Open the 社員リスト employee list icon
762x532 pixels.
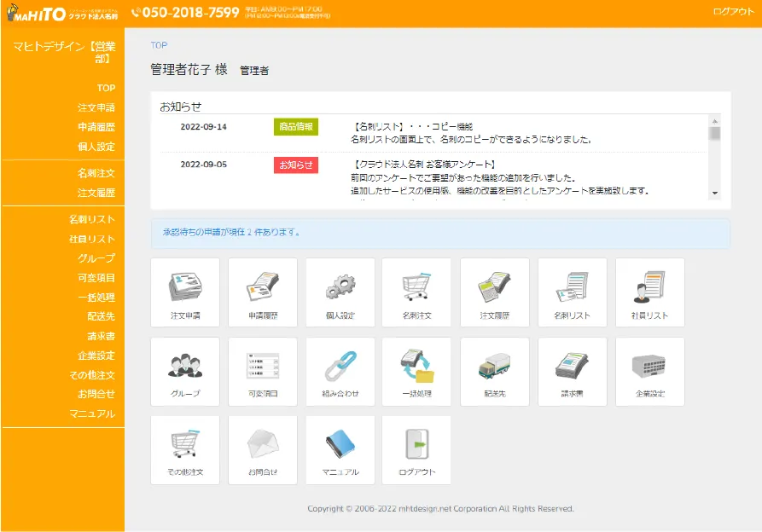(x=649, y=292)
